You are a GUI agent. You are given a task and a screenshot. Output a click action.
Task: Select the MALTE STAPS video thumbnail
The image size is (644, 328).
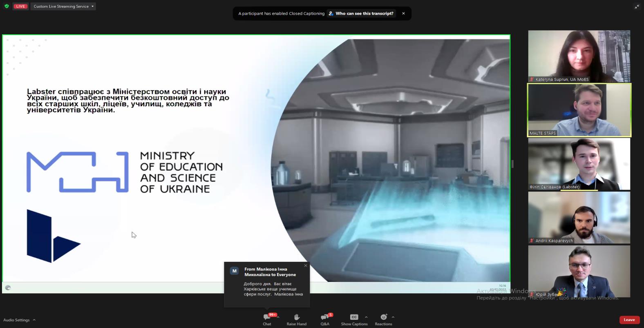(579, 110)
